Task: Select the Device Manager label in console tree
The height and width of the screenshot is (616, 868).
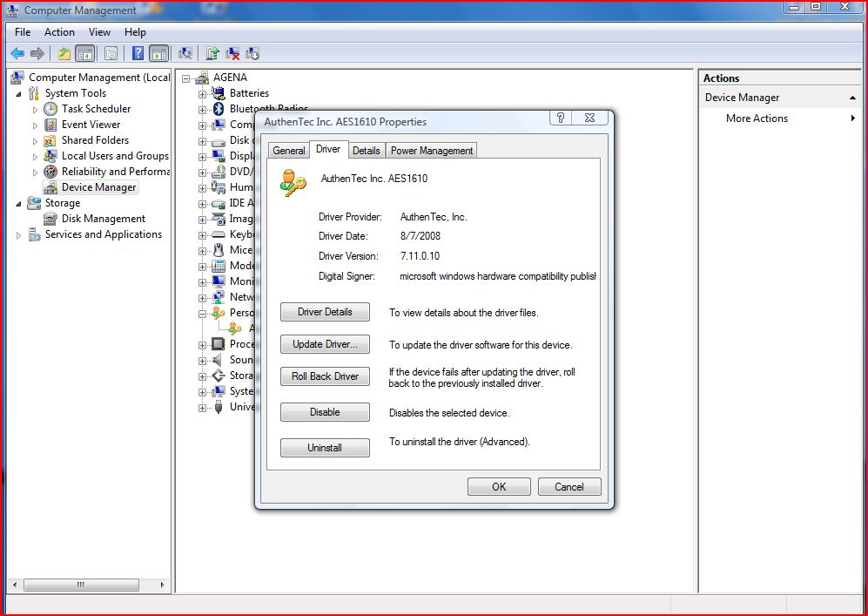Action: click(x=98, y=187)
